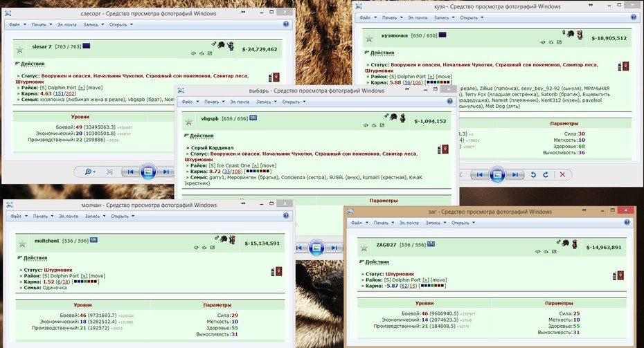Click the 'выбарь - Средство просмотра фотографий' title bar
644x348 pixels.
click(316, 91)
